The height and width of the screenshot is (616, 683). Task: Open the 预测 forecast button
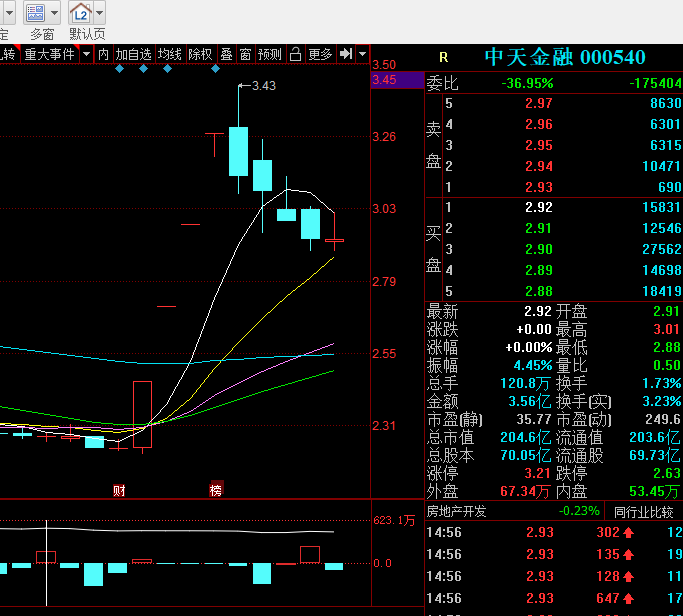click(x=270, y=54)
